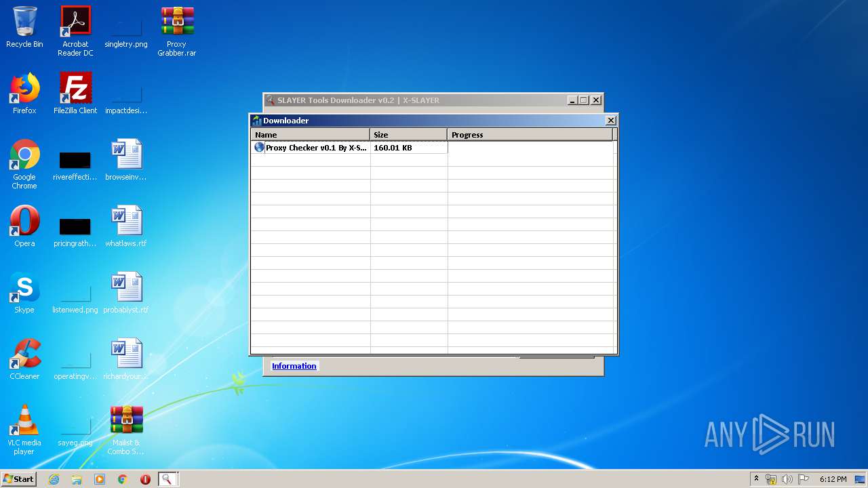Select Mailist & Combo S… archive
The image size is (868, 488).
click(x=126, y=430)
